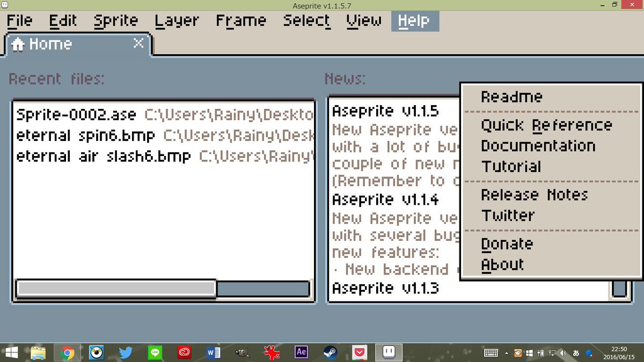Viewport: 644px width, 362px height.
Task: Launch Google Chrome from the taskbar
Action: [67, 352]
